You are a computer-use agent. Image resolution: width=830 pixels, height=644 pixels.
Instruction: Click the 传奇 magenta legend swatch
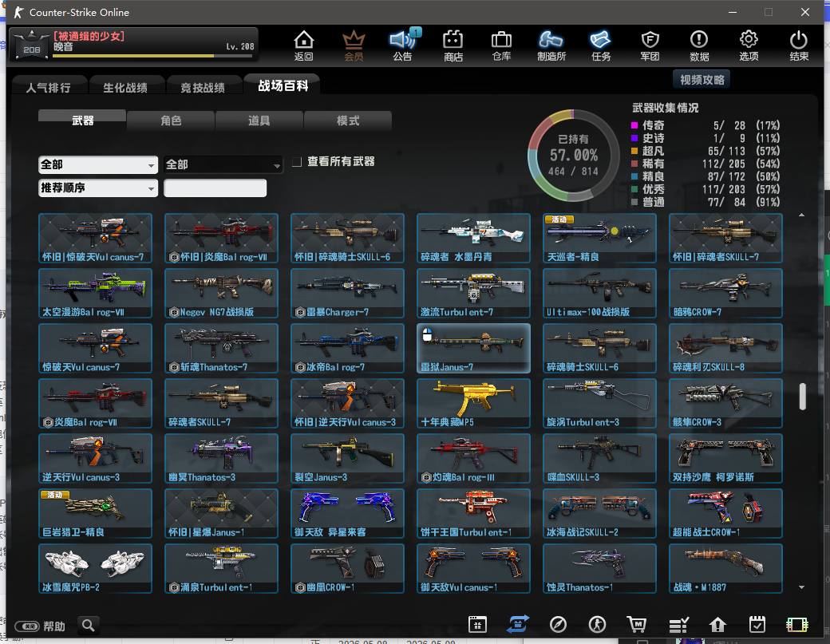(x=634, y=125)
